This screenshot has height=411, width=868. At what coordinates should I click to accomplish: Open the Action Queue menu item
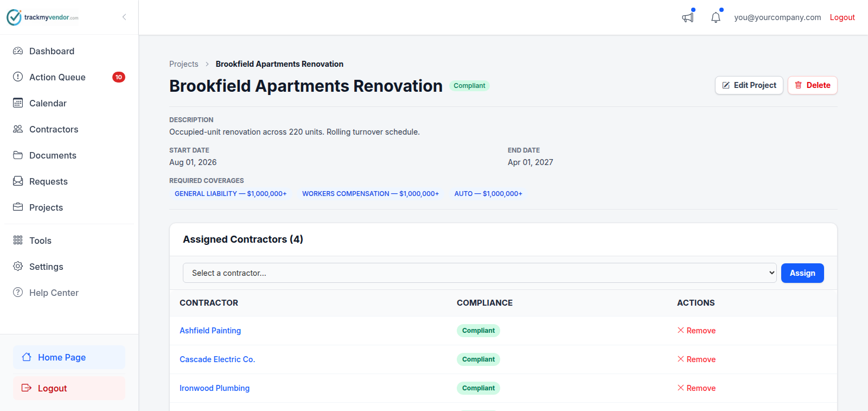click(69, 77)
